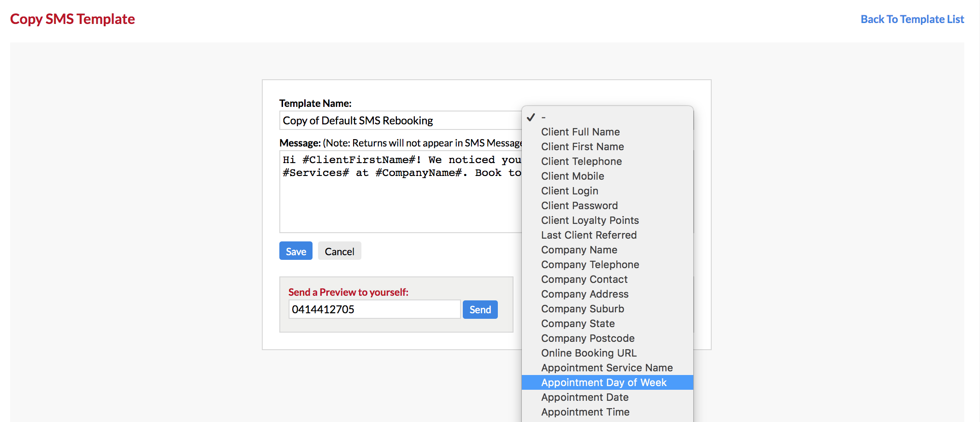Pick Client Mobile from the list
This screenshot has width=980, height=422.
click(x=573, y=176)
